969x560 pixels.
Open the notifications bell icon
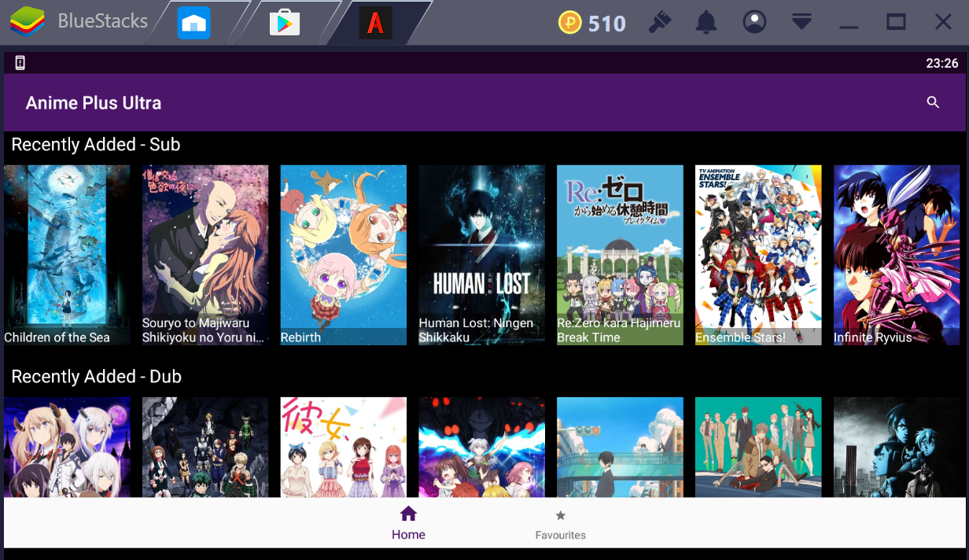pyautogui.click(x=707, y=23)
